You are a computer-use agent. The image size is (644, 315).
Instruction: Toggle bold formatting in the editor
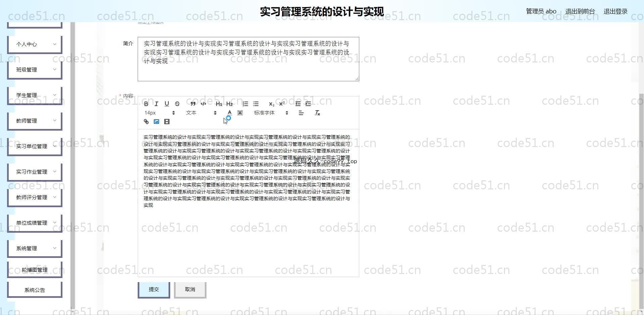146,104
